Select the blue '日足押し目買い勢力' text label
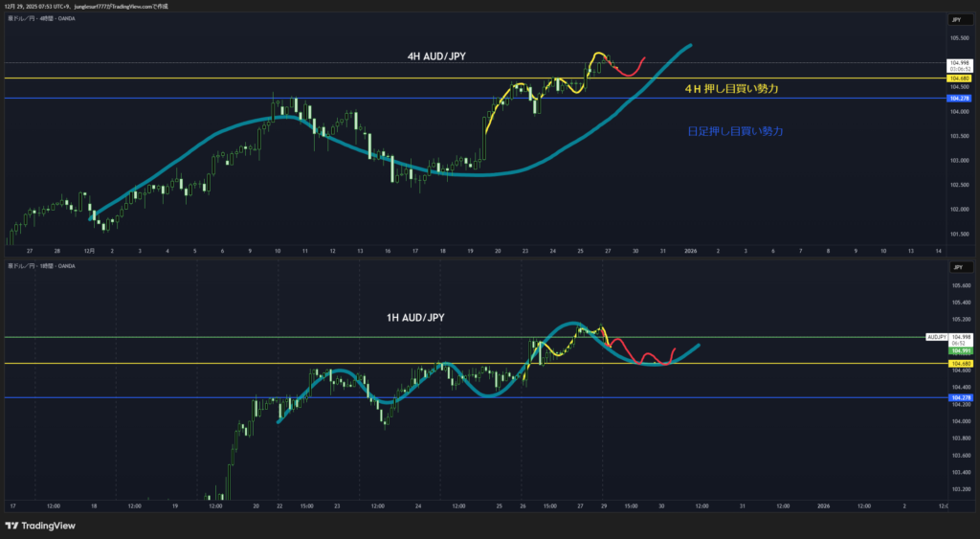Viewport: 980px width, 539px height. point(735,130)
